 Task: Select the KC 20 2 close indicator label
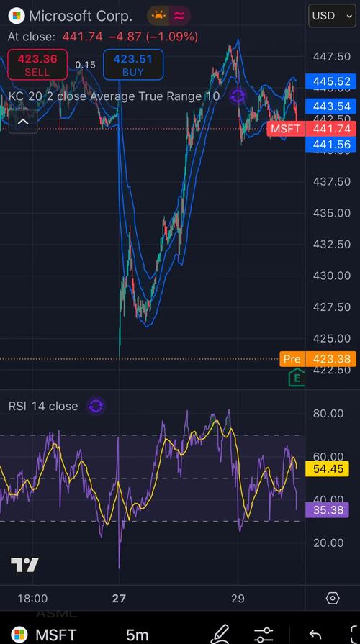(x=114, y=96)
